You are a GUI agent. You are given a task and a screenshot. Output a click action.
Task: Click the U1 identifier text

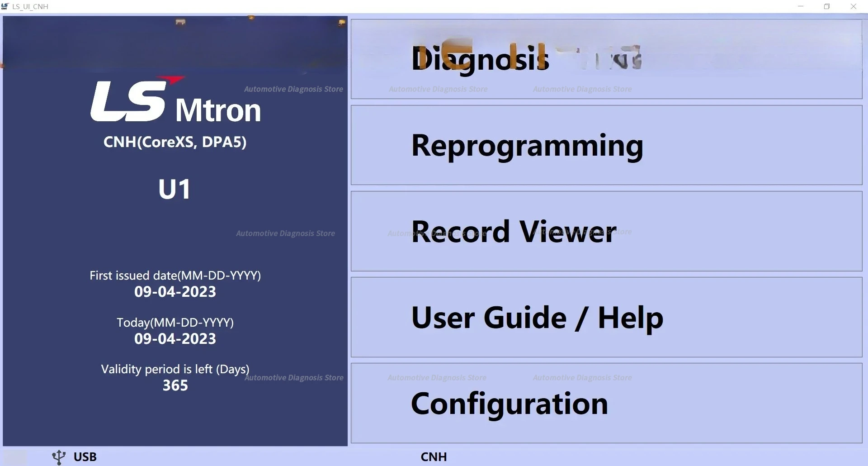click(x=175, y=189)
